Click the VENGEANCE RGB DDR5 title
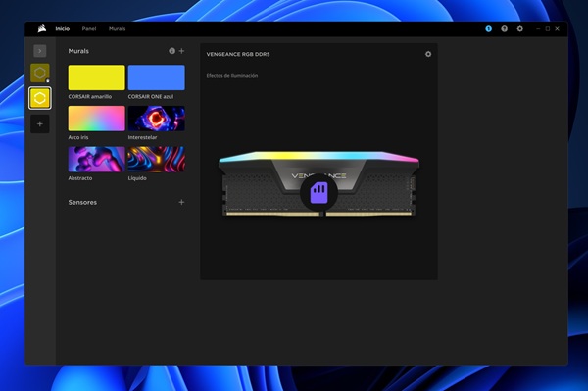The width and height of the screenshot is (588, 391). [238, 54]
